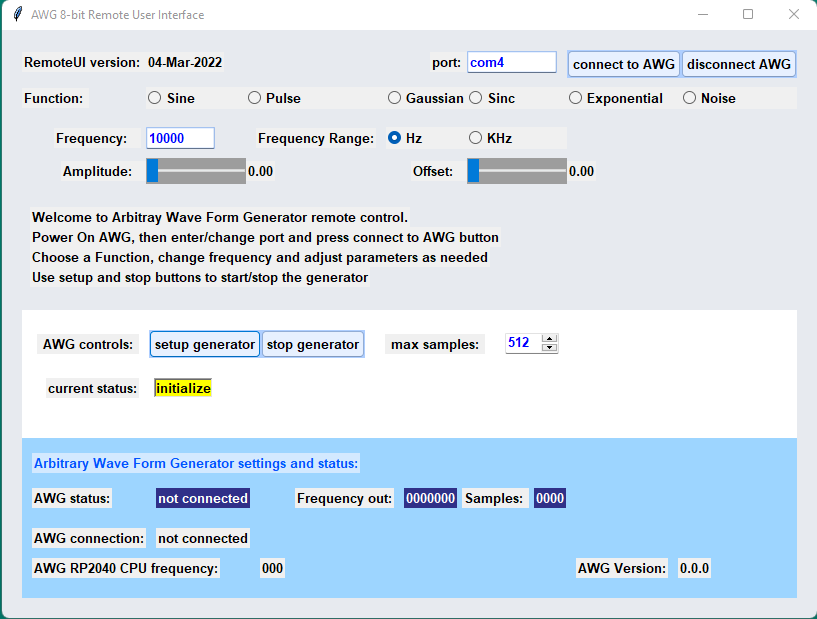This screenshot has height=619, width=817.
Task: Increase max samples with up arrow
Action: (x=549, y=339)
